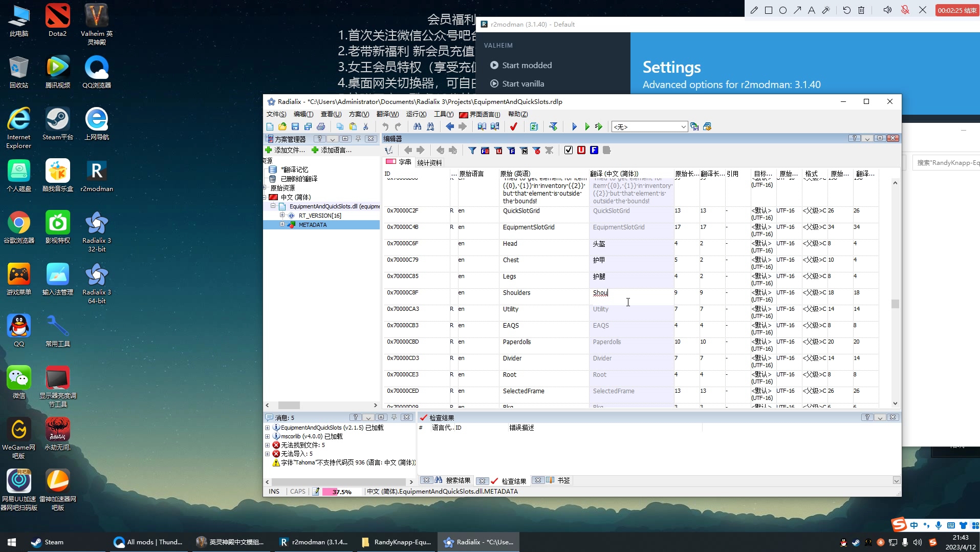Click the N filter icon in editor toolbar
The height and width of the screenshot is (552, 980).
click(524, 150)
